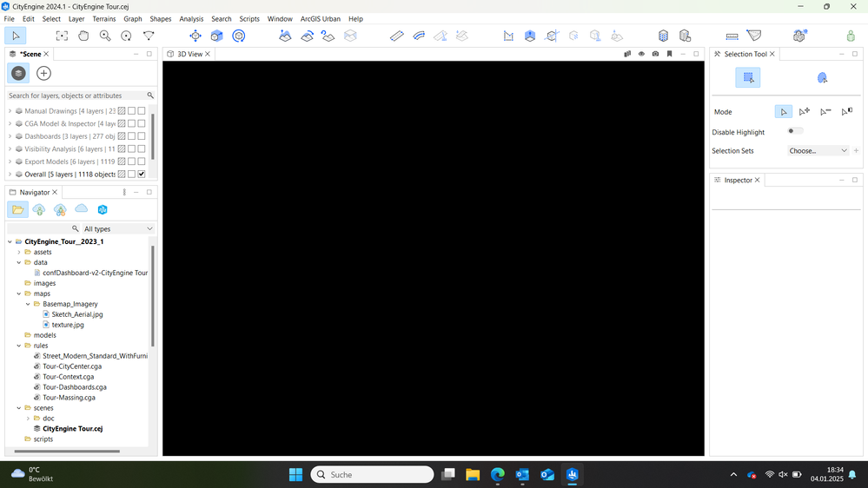Screen dimensions: 868x488
Task: Open the 3D View bookmarks icon
Action: (x=669, y=54)
